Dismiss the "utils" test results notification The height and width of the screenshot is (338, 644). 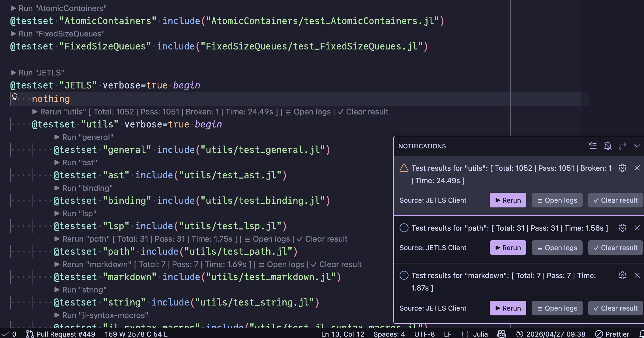coord(637,168)
